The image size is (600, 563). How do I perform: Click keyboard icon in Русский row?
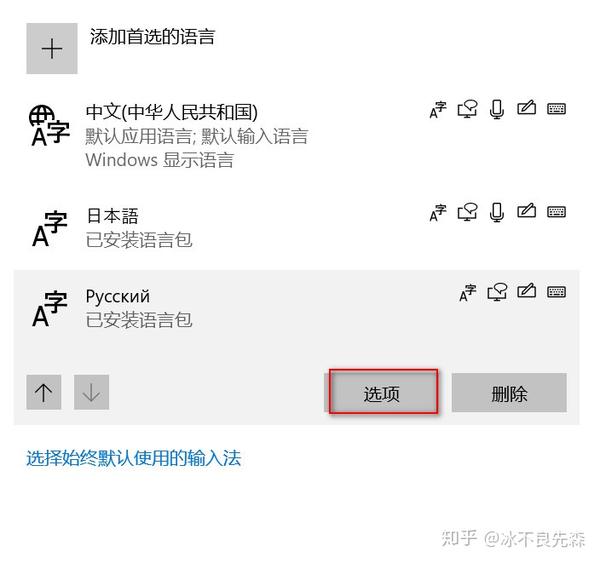[556, 292]
